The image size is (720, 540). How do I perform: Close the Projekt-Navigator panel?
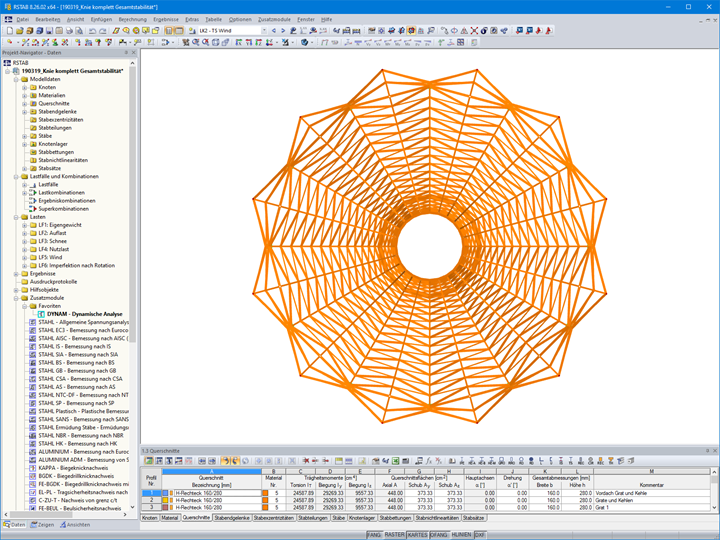click(134, 53)
